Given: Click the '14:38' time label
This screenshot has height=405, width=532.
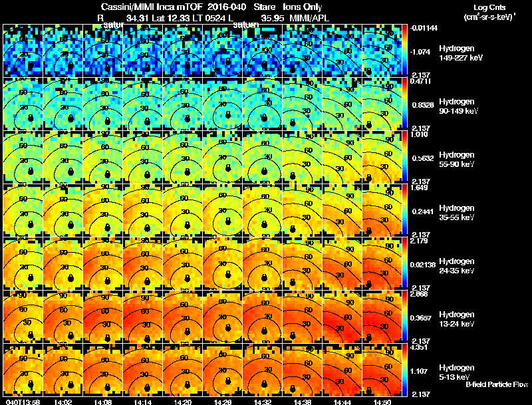Looking at the screenshot, I should (303, 402).
